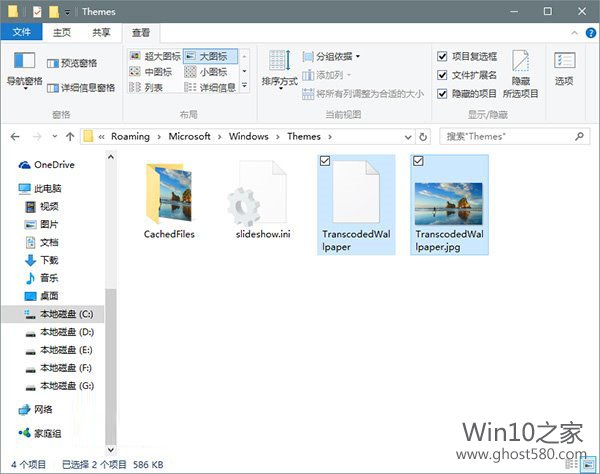Click the 选项 options icon

click(x=564, y=66)
